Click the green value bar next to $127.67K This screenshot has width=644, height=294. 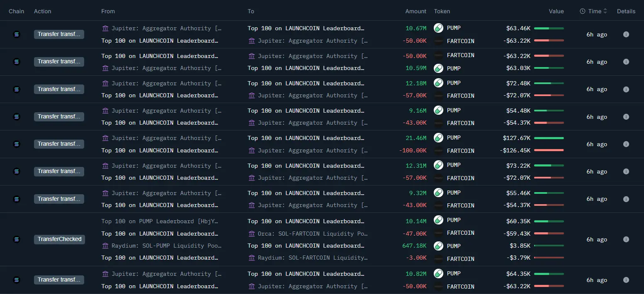coord(549,138)
